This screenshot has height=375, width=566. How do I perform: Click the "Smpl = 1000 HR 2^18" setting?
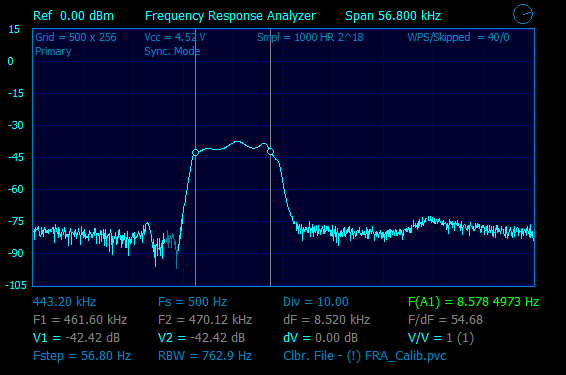tap(310, 37)
